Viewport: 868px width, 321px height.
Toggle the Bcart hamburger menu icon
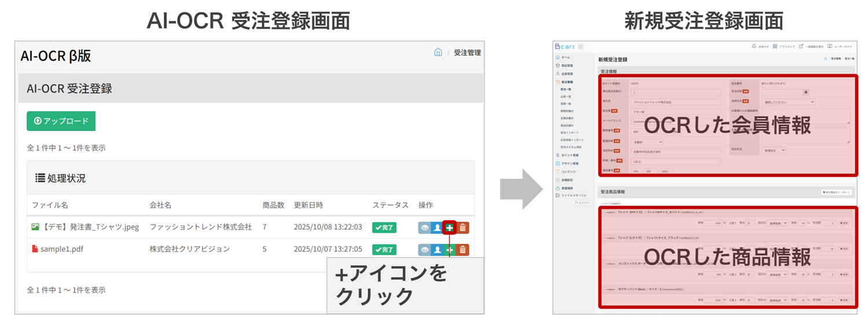click(x=581, y=46)
